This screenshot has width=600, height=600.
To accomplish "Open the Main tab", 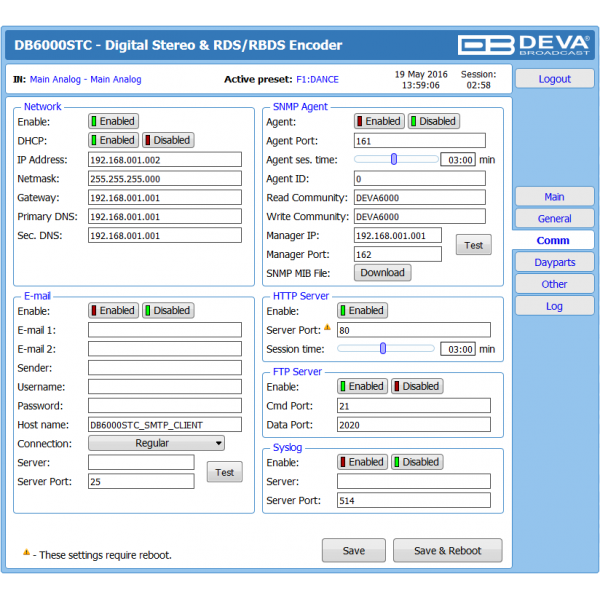I will pyautogui.click(x=554, y=197).
